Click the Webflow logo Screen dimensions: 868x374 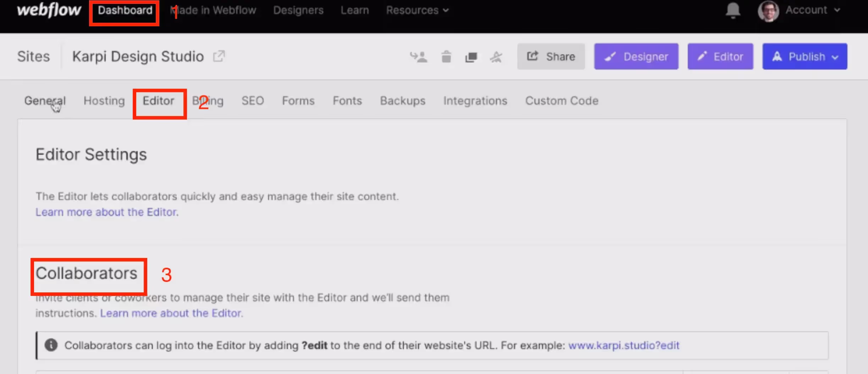click(x=49, y=10)
